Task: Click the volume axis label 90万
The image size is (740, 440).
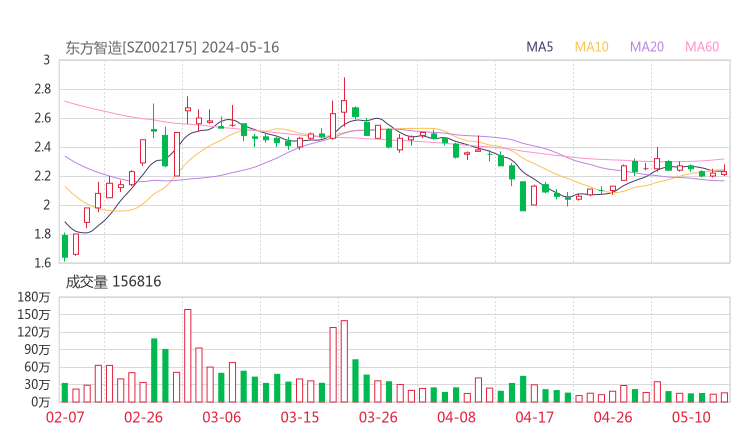Action: pos(37,350)
